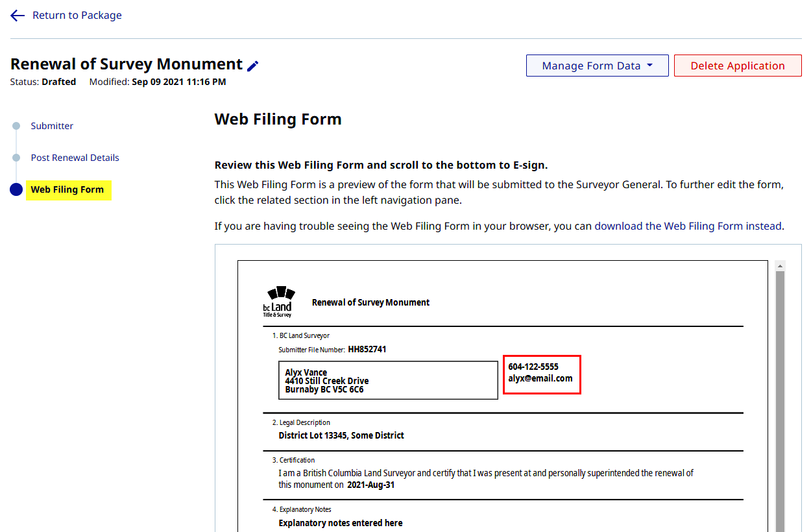Go to the Submitter section

[x=52, y=126]
